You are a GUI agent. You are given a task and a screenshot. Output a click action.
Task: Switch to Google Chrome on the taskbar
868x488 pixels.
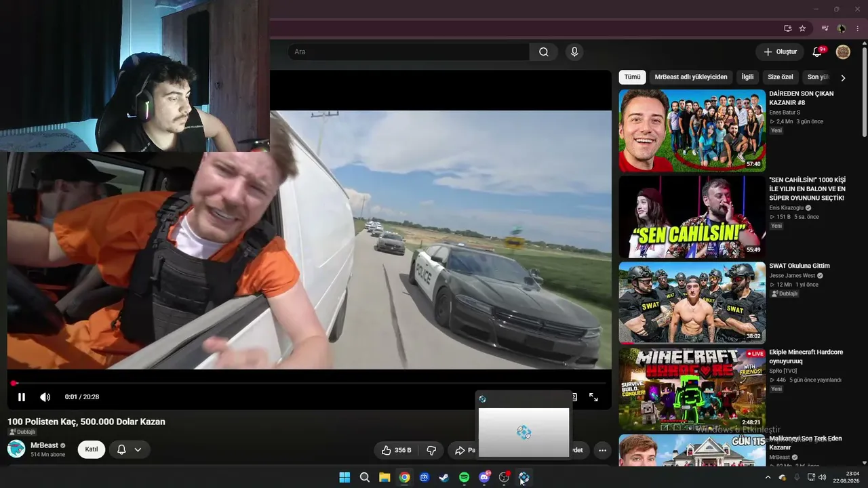click(404, 477)
